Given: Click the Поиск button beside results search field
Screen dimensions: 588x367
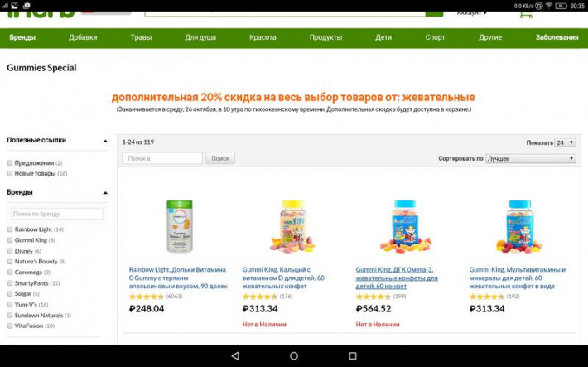Looking at the screenshot, I should (x=220, y=158).
